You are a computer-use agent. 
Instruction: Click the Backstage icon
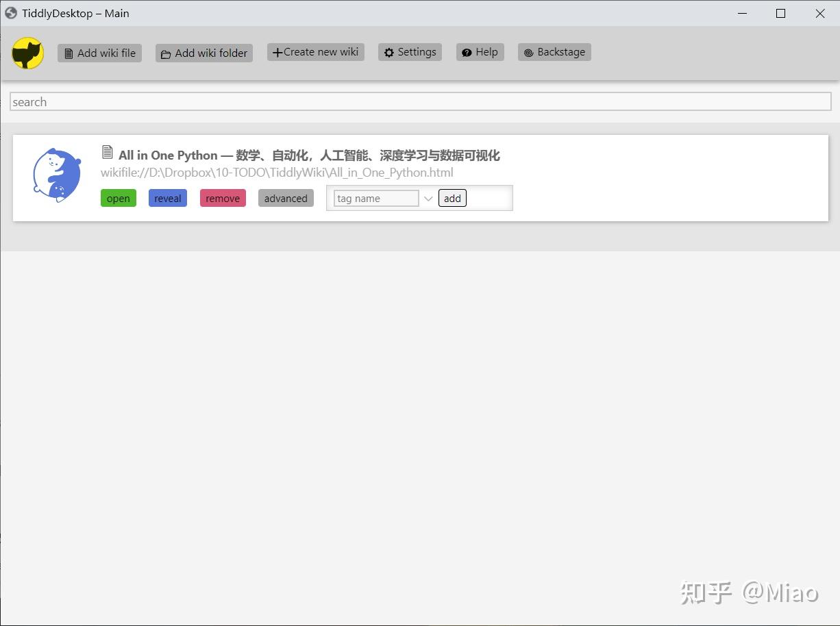(528, 51)
